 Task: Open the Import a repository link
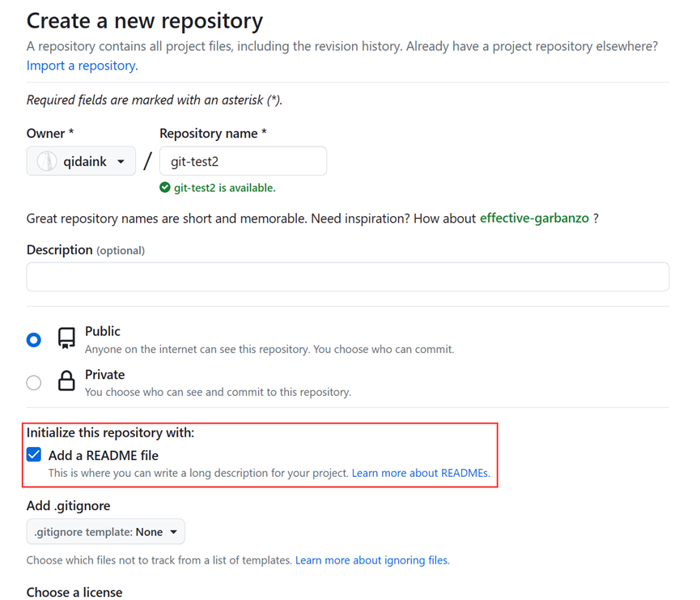82,66
